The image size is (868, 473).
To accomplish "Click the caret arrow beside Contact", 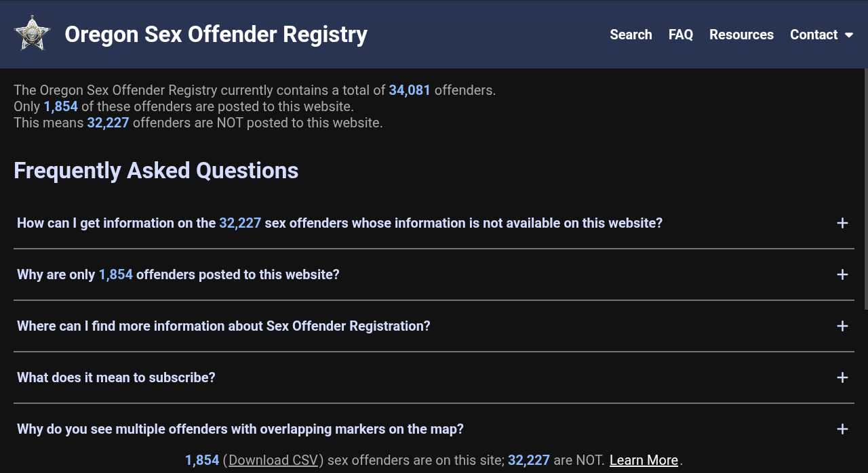I will coord(849,35).
